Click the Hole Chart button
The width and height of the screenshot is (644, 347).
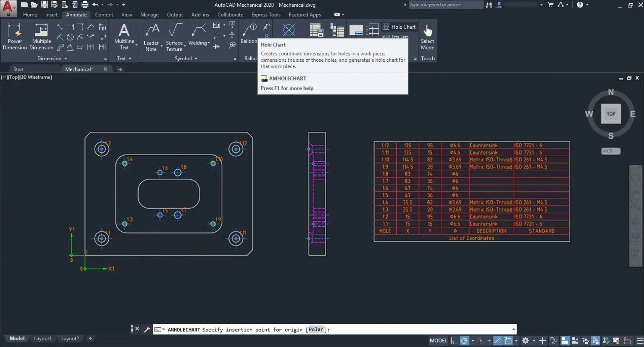(x=400, y=27)
